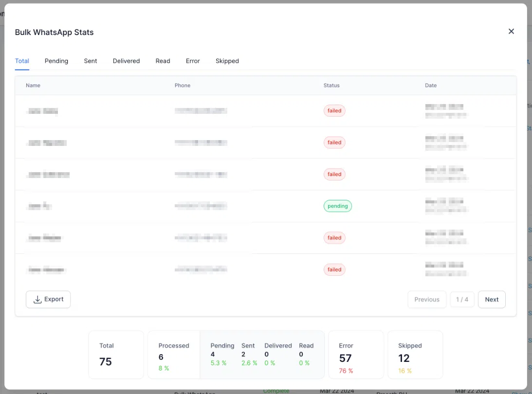View the Read tab
532x394 pixels.
pyautogui.click(x=163, y=61)
